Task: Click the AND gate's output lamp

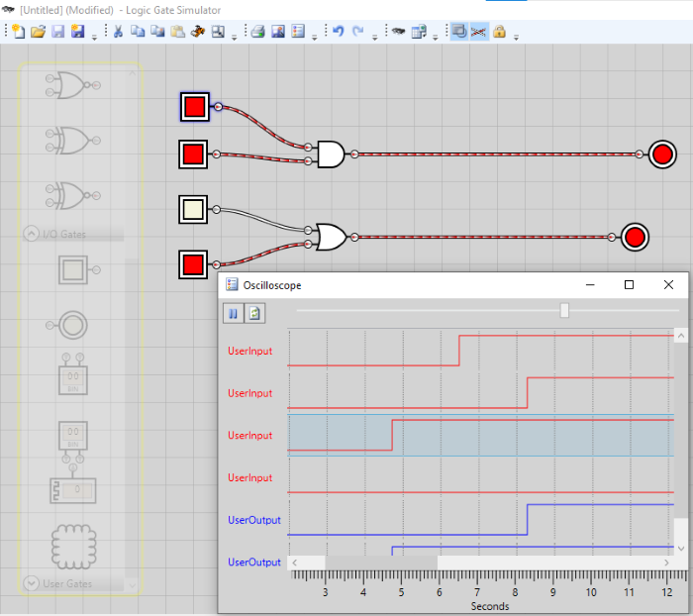Action: click(662, 154)
